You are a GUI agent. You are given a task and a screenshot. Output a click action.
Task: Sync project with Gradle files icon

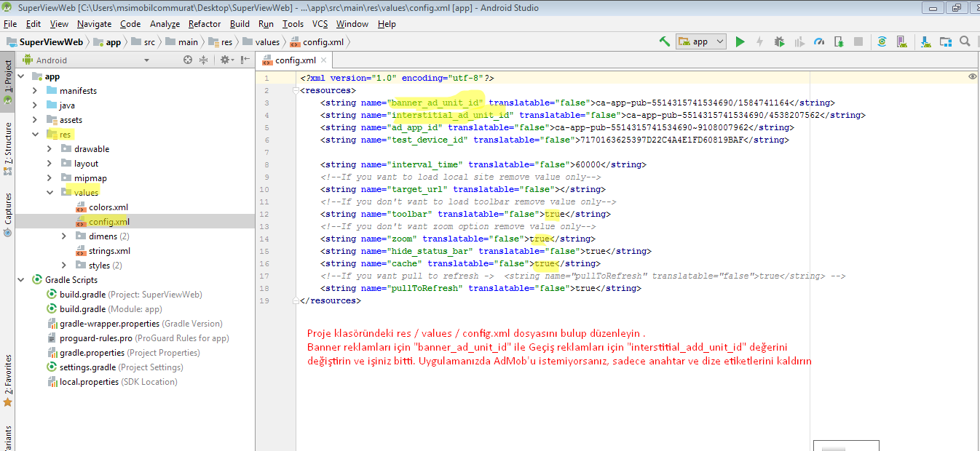point(882,41)
